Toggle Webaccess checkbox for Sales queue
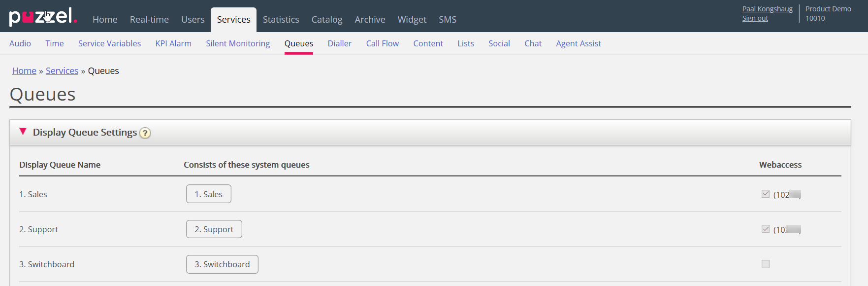This screenshot has width=868, height=286. coord(765,194)
